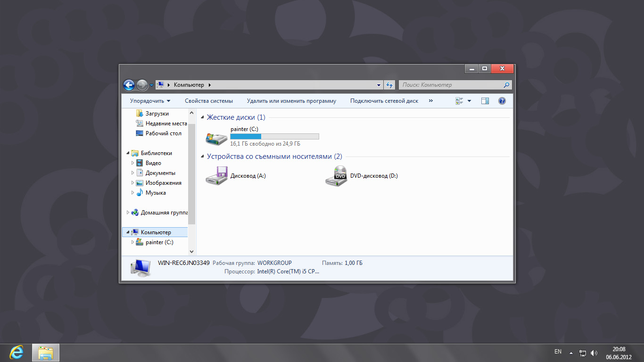This screenshot has height=362, width=644.
Task: Click the greyed Forward navigation arrow
Action: (142, 85)
